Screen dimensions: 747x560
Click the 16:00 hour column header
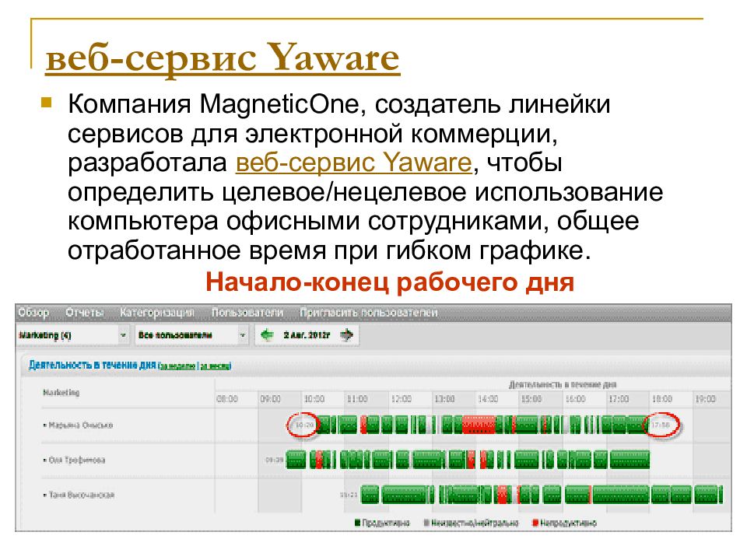click(x=576, y=399)
